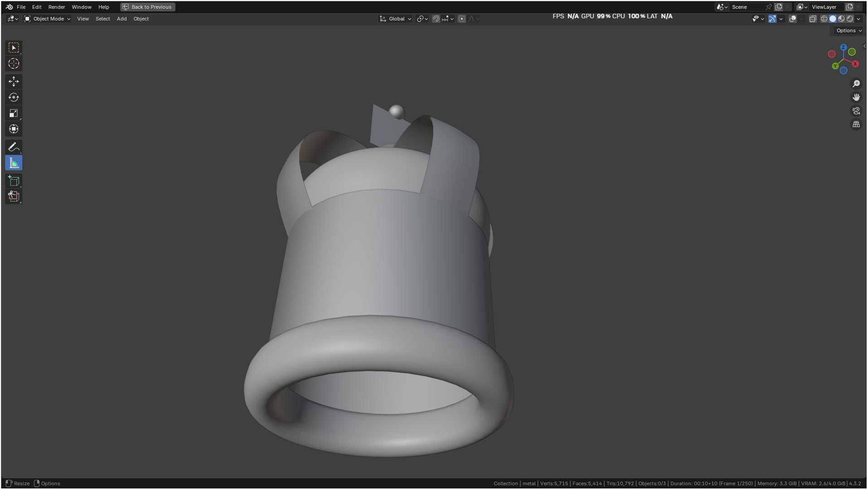Click the 'Verts:5,715' status text
This screenshot has height=490, width=868.
click(x=554, y=483)
